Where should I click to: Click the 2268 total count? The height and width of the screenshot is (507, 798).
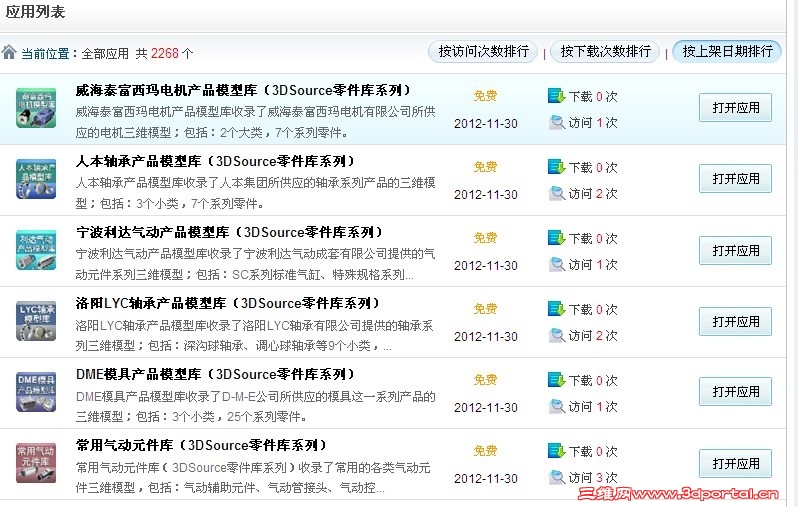pyautogui.click(x=165, y=53)
